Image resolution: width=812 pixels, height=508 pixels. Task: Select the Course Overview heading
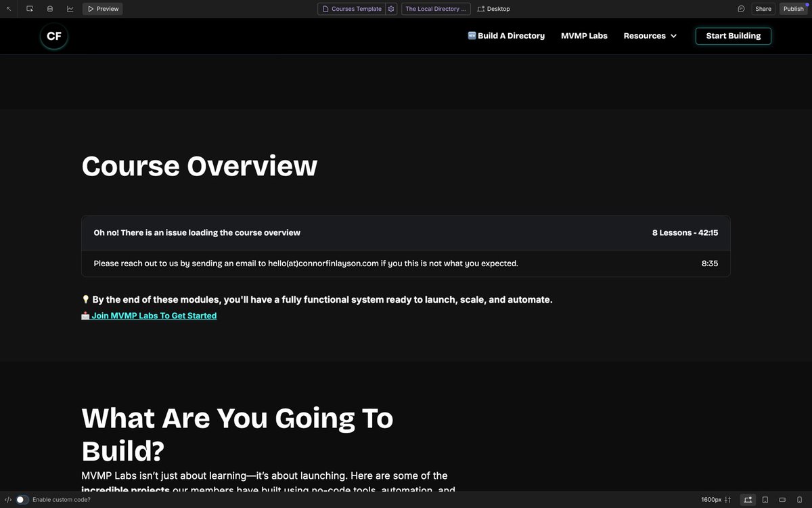(199, 166)
